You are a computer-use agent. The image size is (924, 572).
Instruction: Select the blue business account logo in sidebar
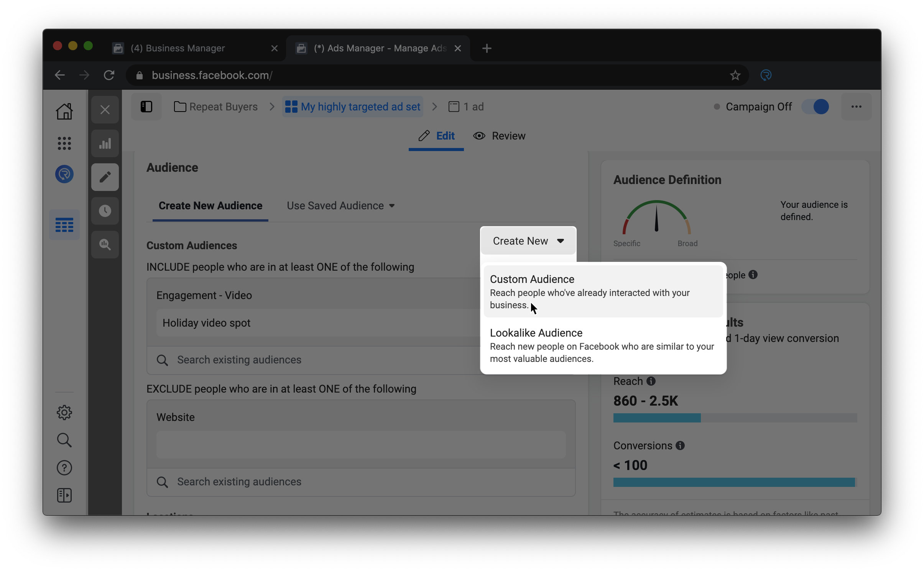(64, 174)
